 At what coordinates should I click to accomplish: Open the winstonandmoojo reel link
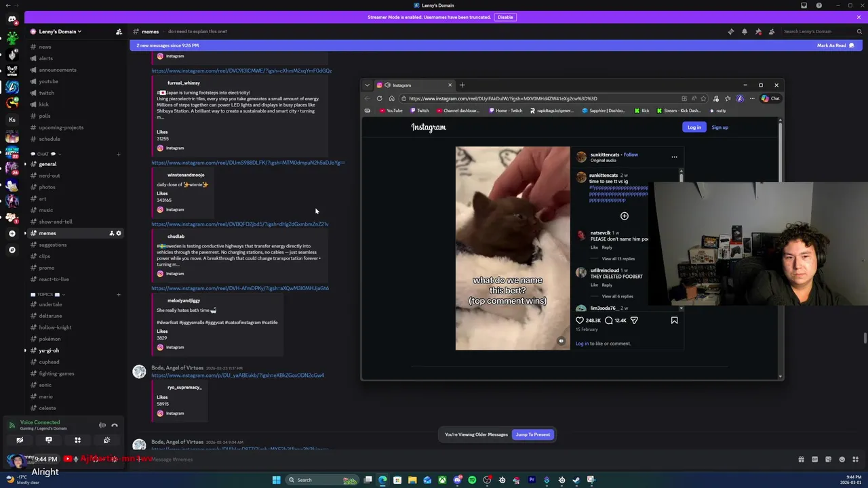(248, 163)
